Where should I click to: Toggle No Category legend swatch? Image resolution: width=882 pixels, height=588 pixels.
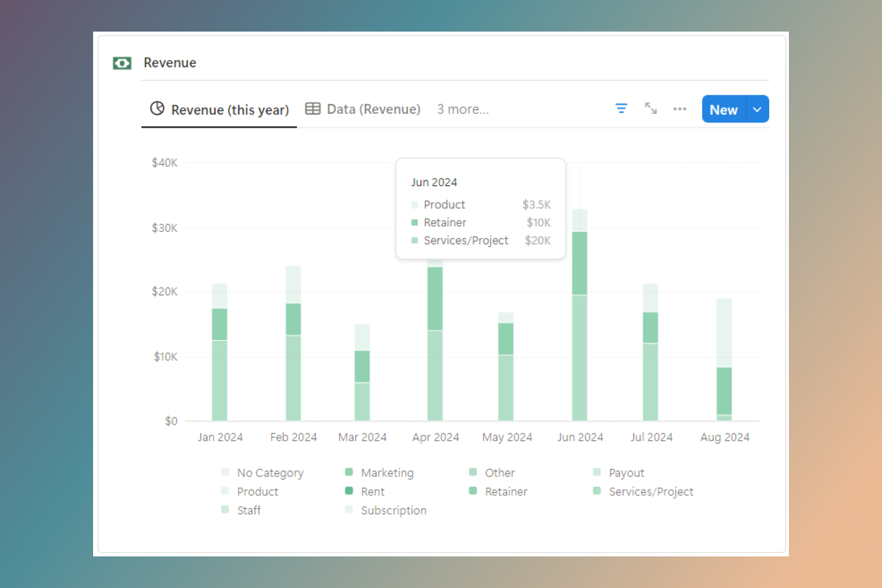pos(225,472)
